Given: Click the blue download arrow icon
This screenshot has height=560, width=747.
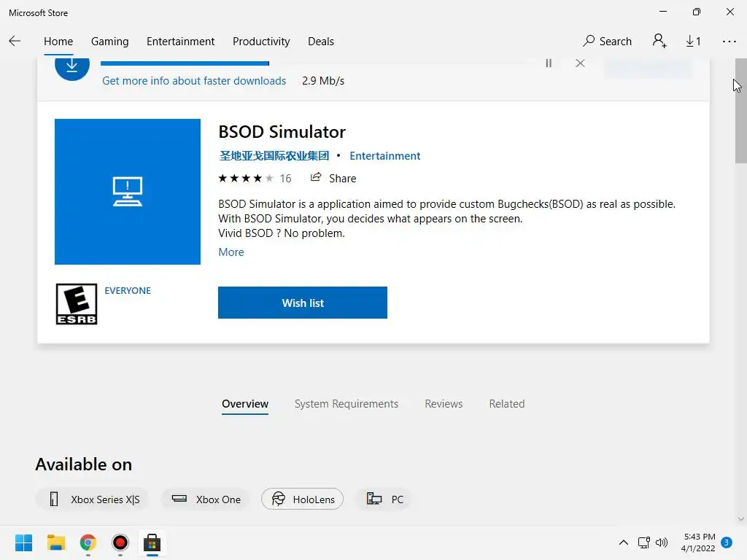Looking at the screenshot, I should 72,66.
